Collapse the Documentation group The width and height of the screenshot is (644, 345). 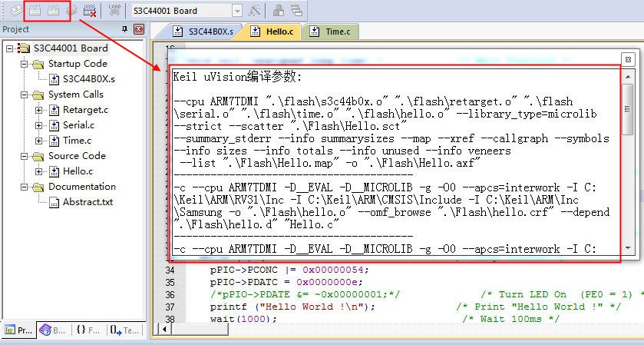pyautogui.click(x=24, y=187)
